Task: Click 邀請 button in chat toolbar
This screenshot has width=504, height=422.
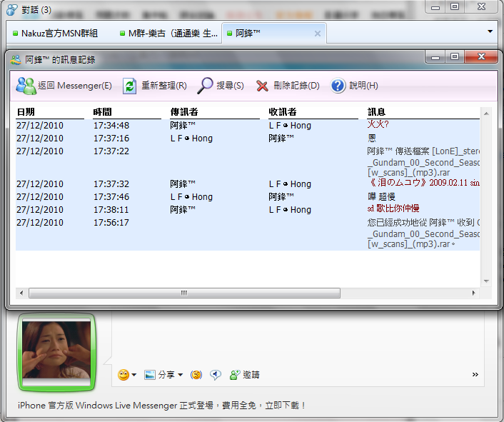Action: point(245,375)
